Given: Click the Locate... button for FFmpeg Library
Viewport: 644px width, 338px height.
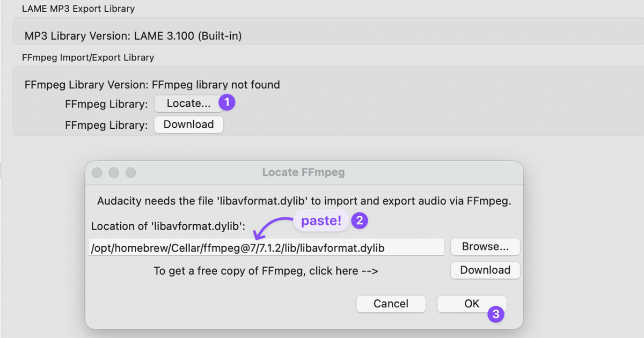Looking at the screenshot, I should [188, 104].
